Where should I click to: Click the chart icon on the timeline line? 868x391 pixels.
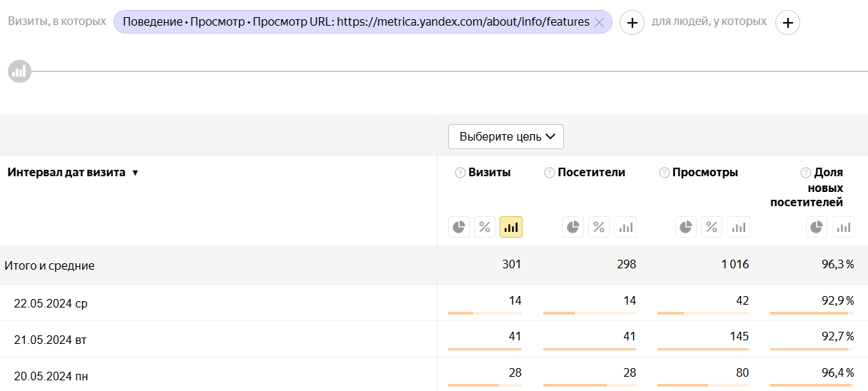coord(19,71)
